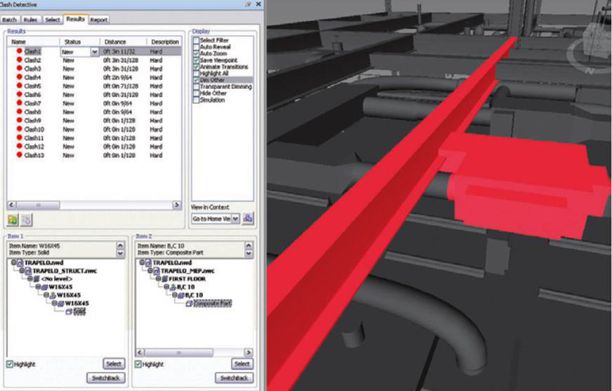
Task: Click the Item 2 SwitchBack button
Action: (x=234, y=378)
